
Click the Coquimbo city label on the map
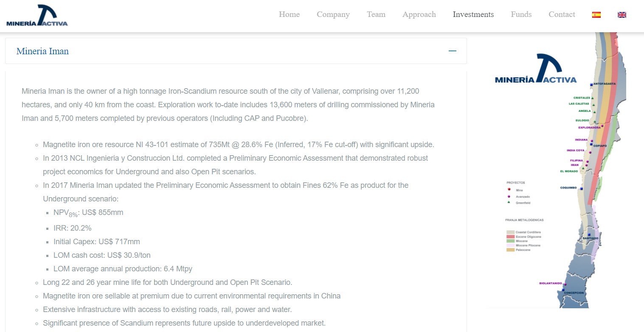(x=569, y=187)
